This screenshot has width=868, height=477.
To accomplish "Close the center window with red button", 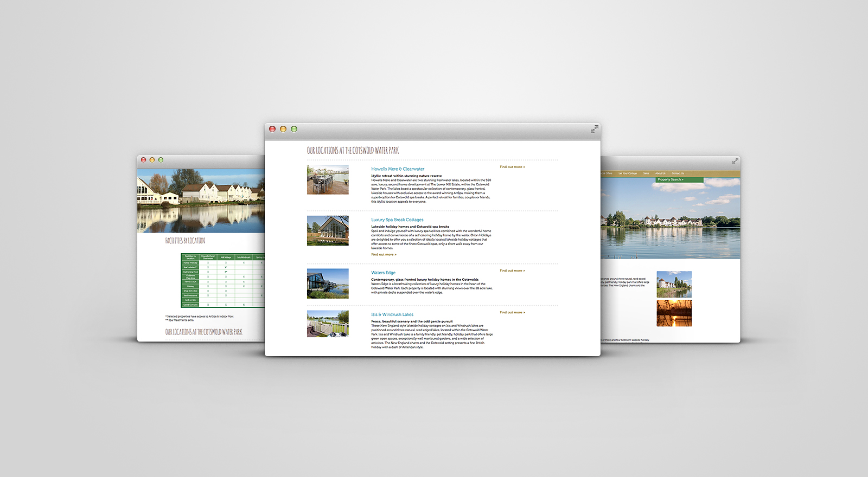I will 272,129.
